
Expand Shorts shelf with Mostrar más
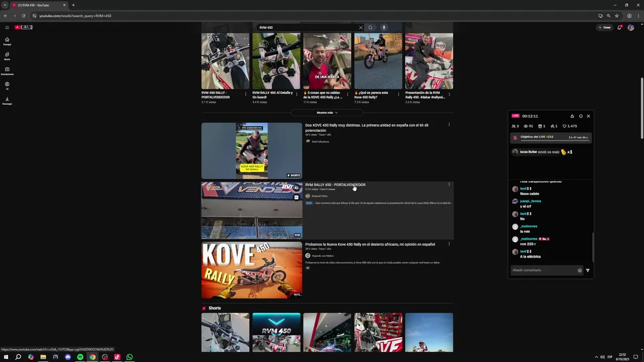pos(327,113)
